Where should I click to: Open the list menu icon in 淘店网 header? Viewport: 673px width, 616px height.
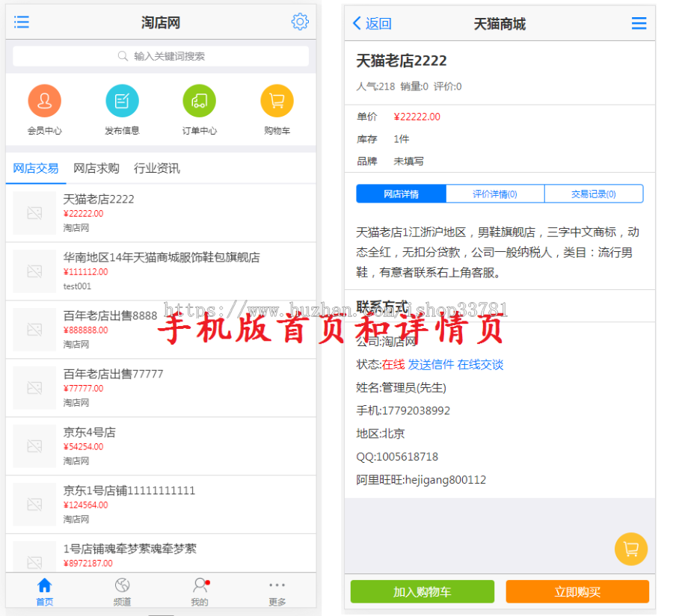pos(22,22)
